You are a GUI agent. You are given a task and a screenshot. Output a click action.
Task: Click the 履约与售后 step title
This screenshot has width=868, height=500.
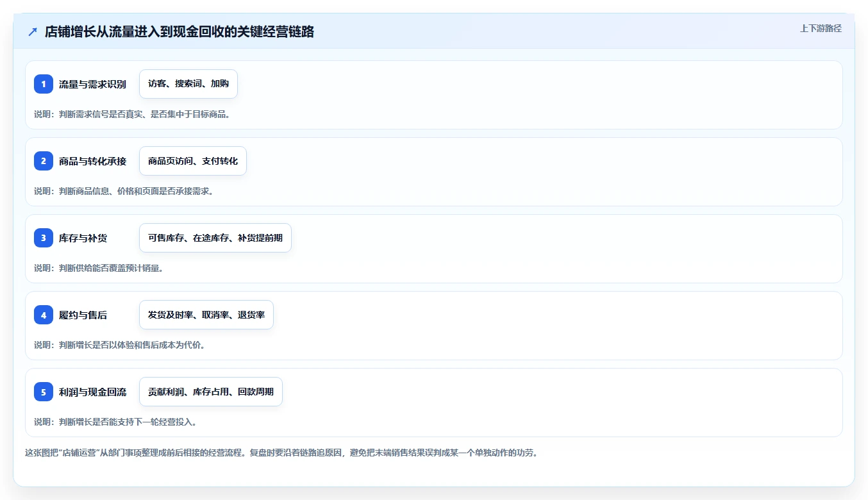tap(83, 315)
